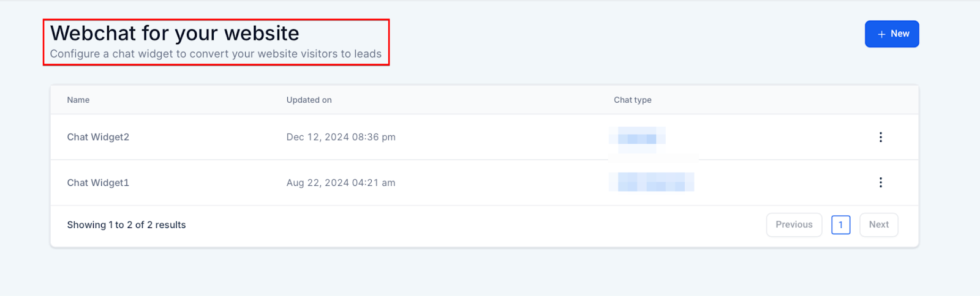Screen dimensions: 980x296
Task: Click the Dec 12, 2024 08:36 pm date
Action: click(x=341, y=137)
